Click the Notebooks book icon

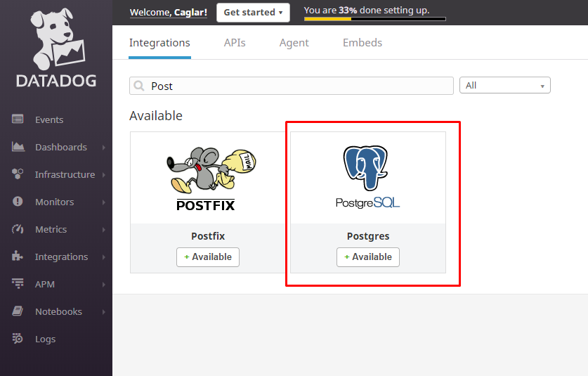(18, 311)
